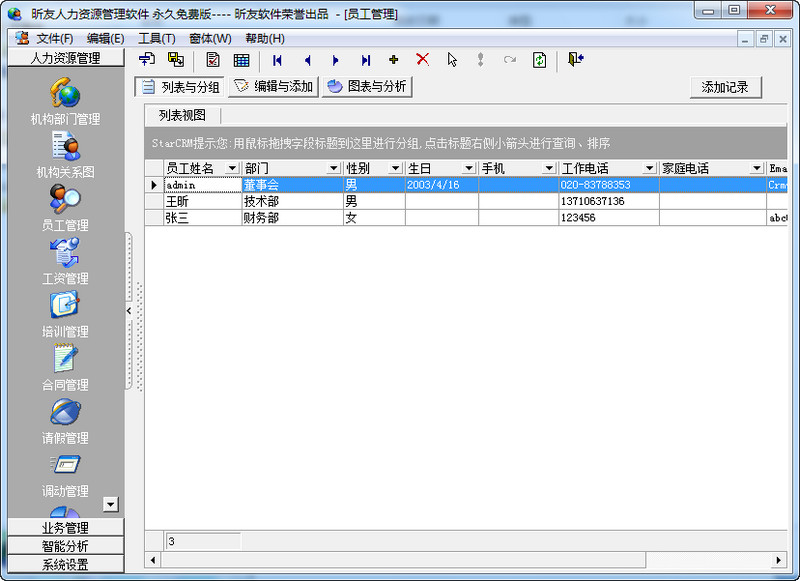This screenshot has width=800, height=581.
Task: Click the horizontal scrollbar left arrow
Action: [x=153, y=560]
